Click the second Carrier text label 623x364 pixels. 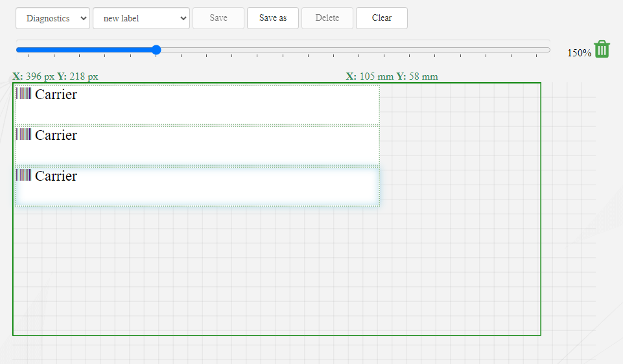[x=56, y=135]
